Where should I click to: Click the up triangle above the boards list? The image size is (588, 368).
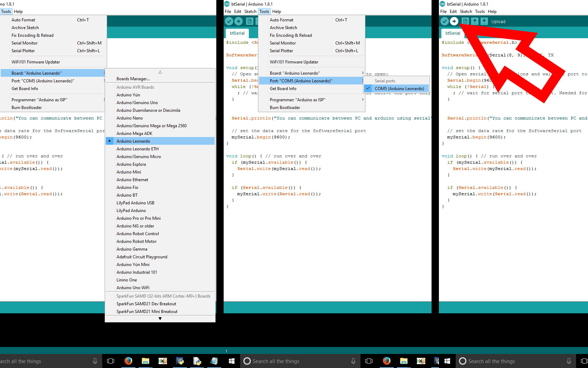point(160,72)
